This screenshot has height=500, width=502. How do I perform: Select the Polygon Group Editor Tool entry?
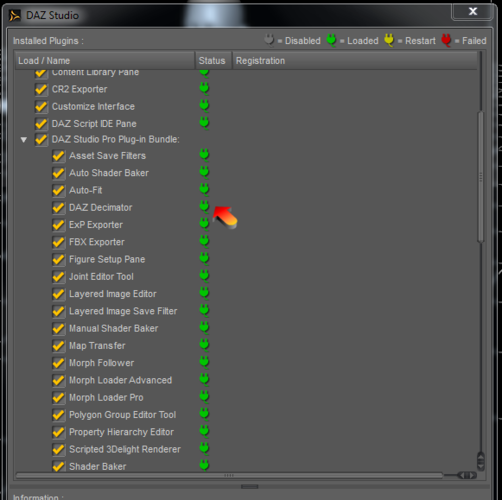click(x=122, y=415)
